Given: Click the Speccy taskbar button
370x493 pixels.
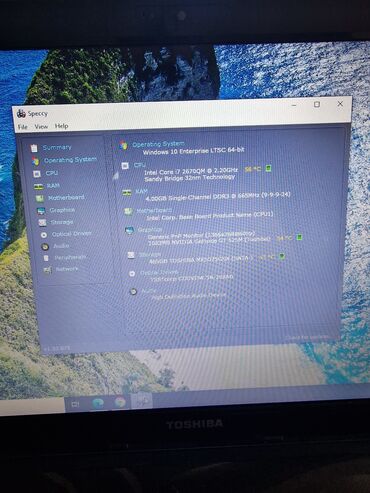Looking at the screenshot, I should point(142,401).
